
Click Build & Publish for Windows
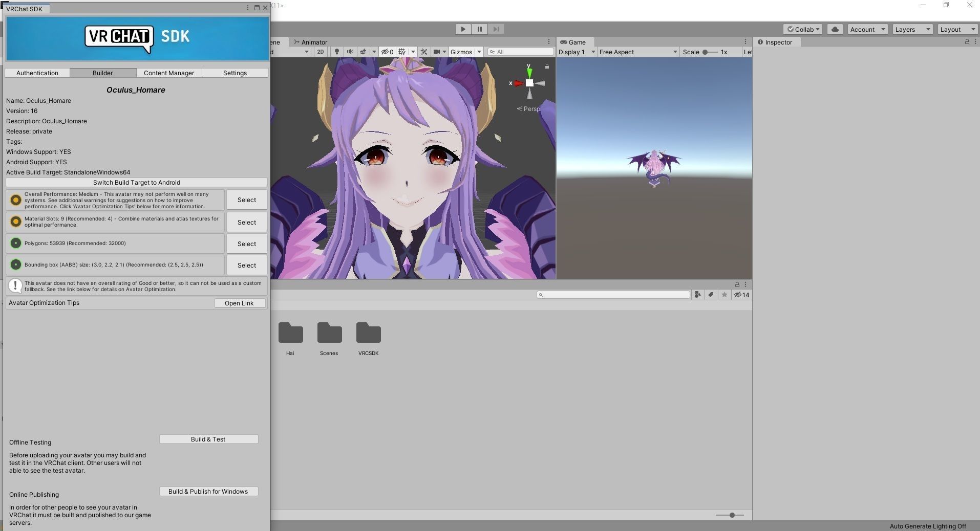pyautogui.click(x=208, y=491)
